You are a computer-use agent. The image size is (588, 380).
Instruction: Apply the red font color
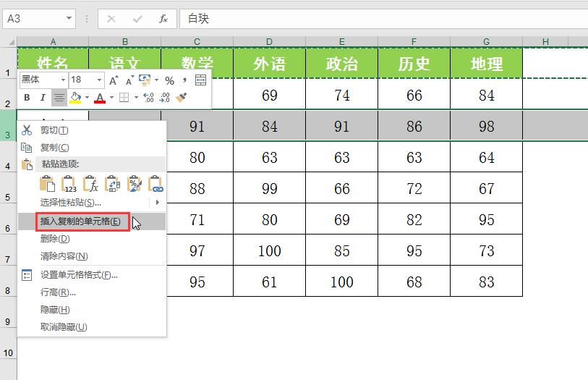pyautogui.click(x=100, y=98)
